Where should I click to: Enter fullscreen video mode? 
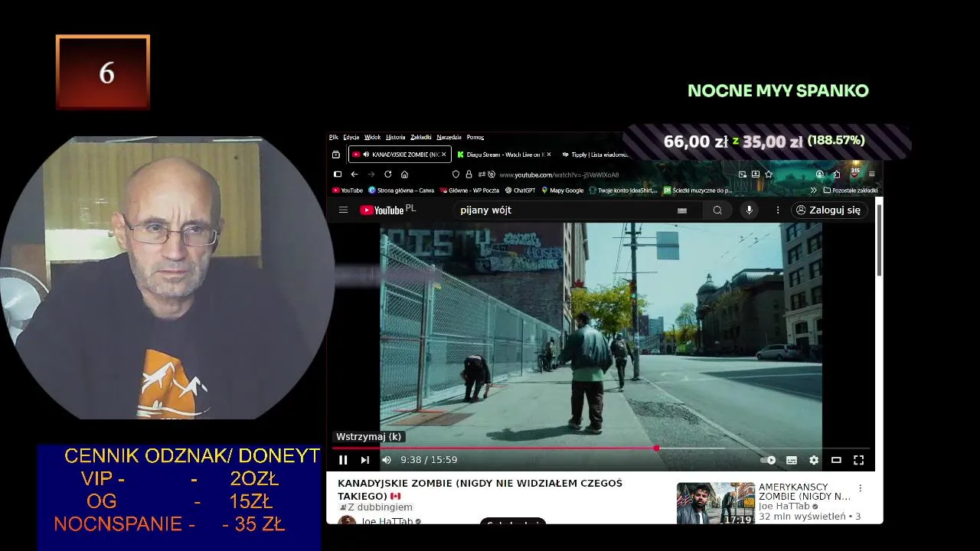(858, 460)
